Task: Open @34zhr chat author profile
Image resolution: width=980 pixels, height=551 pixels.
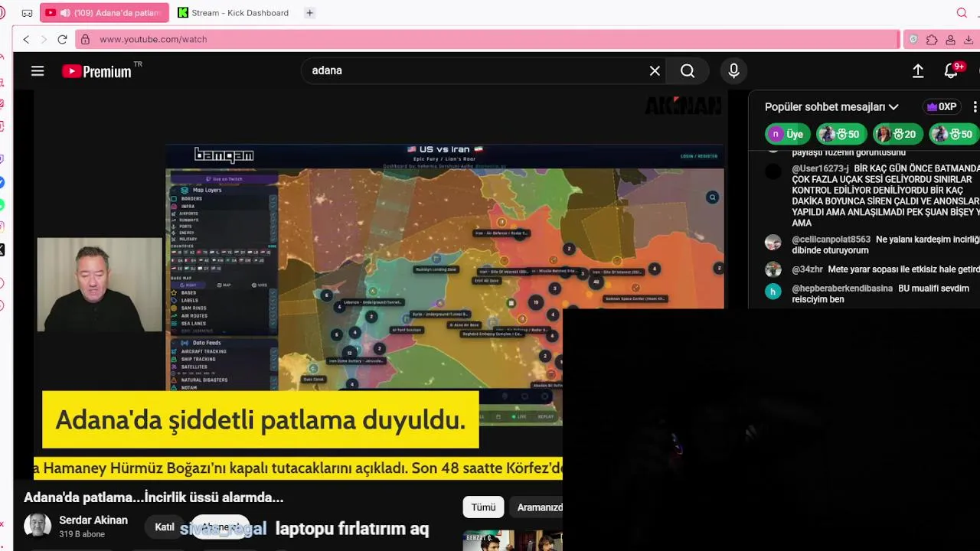Action: click(807, 269)
